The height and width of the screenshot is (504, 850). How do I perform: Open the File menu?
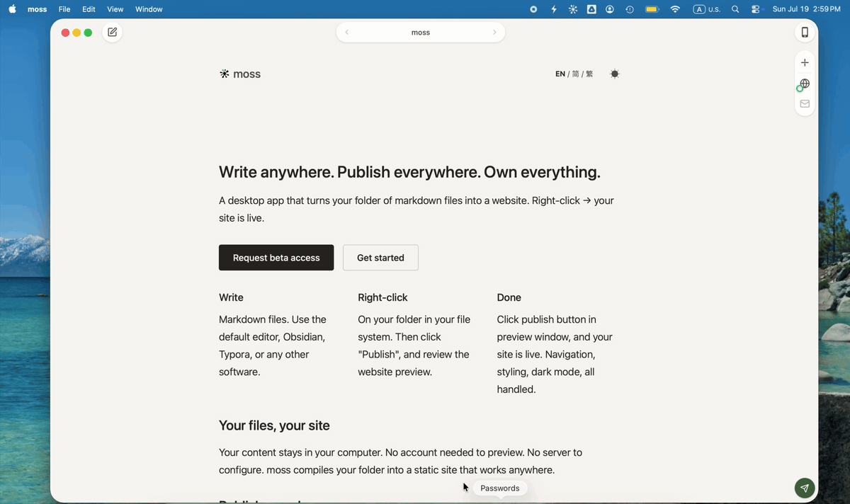click(64, 9)
